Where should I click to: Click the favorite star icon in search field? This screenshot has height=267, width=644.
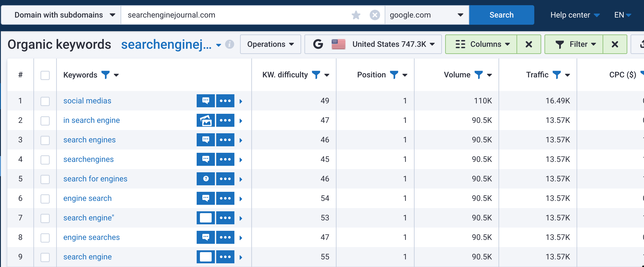[356, 15]
